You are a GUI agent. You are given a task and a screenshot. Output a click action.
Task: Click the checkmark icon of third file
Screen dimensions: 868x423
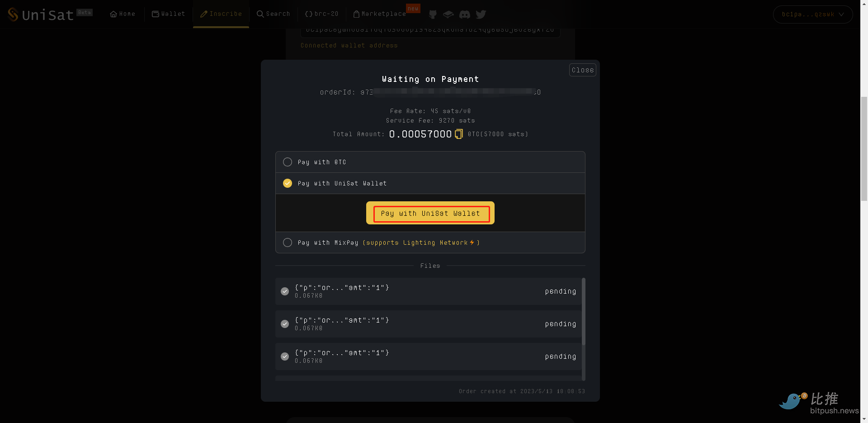click(285, 356)
